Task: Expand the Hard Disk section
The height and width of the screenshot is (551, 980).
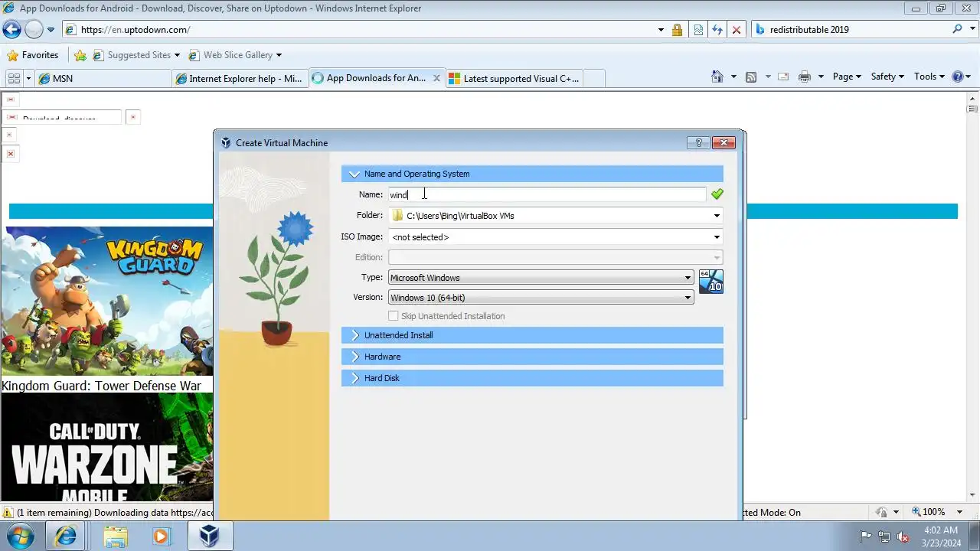Action: [532, 378]
